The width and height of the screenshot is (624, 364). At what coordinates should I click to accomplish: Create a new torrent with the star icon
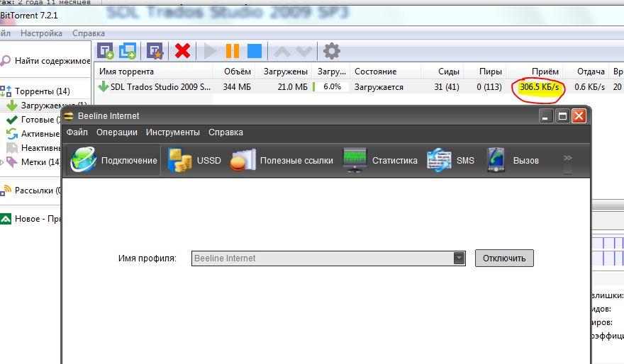pos(155,51)
